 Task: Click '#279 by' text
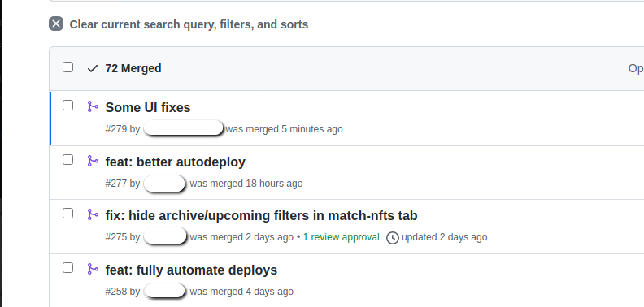pos(123,129)
